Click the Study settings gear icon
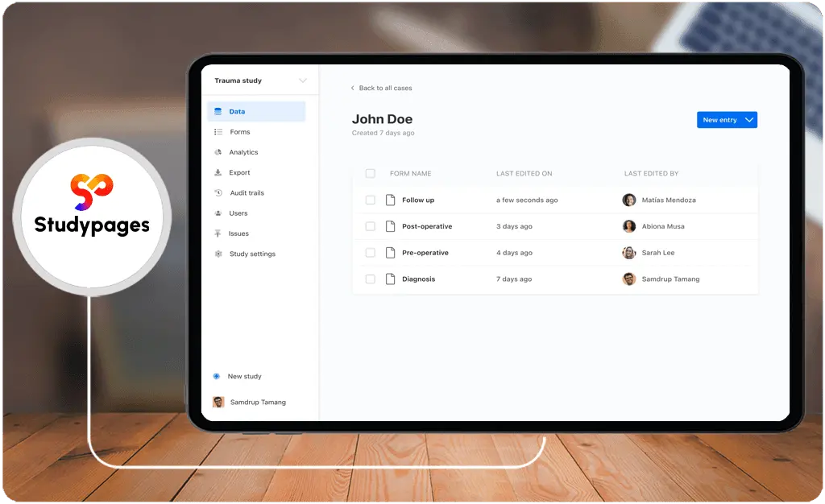This screenshot has width=825, height=504. pyautogui.click(x=218, y=254)
